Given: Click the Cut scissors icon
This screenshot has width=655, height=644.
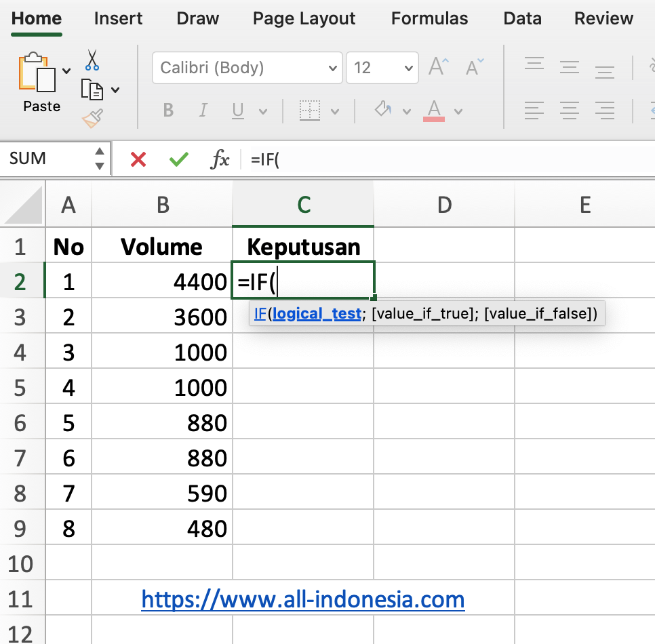Looking at the screenshot, I should 92,60.
